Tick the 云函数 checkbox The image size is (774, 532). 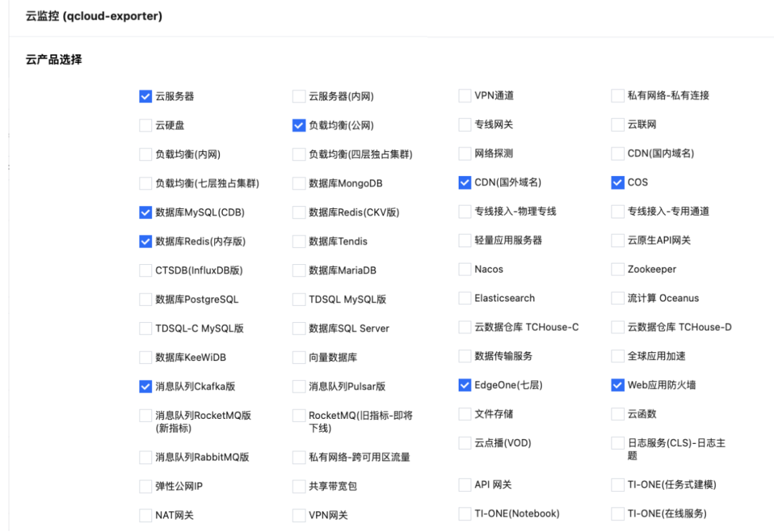tap(618, 414)
